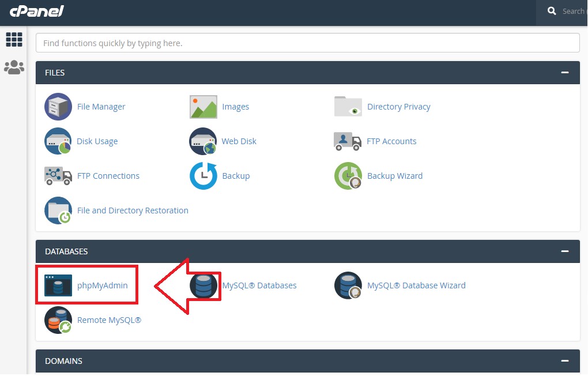Open the FTP Connections icon
Viewport: 588px width, 376px height.
tap(58, 176)
